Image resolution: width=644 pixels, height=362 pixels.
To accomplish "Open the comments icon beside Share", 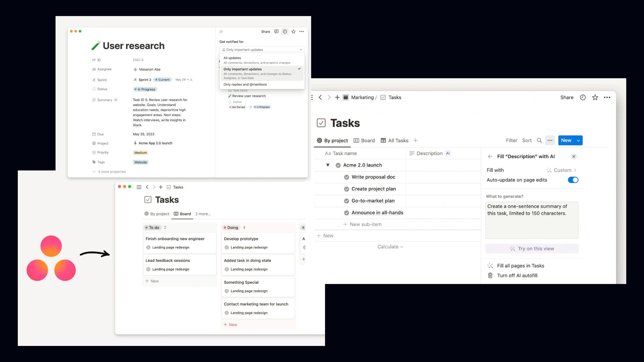I will (276, 32).
